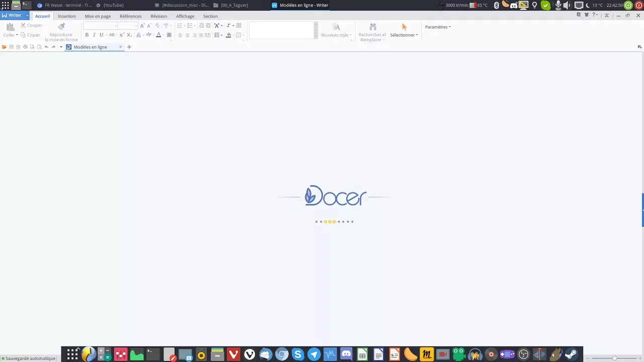The image size is (644, 362).
Task: Open the Section tab
Action: tap(210, 16)
